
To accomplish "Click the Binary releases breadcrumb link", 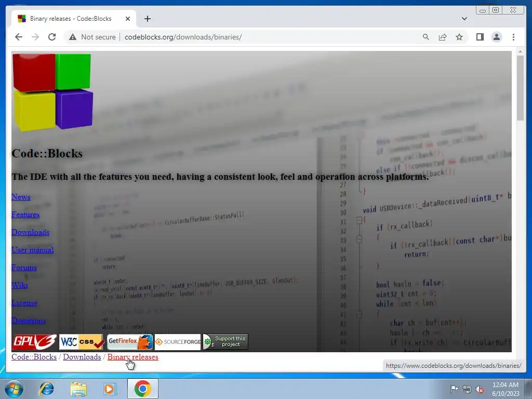I will pyautogui.click(x=132, y=357).
